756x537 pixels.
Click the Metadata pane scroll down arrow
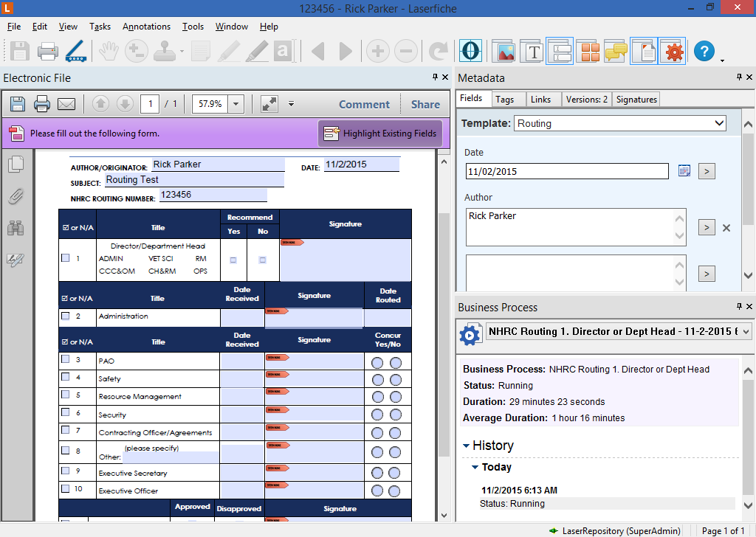point(748,275)
